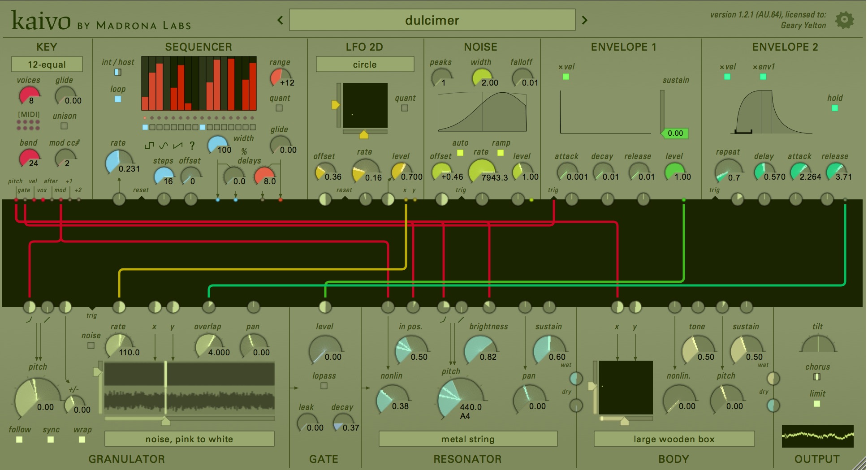Toggle the Envelope 2 hold switch
The width and height of the screenshot is (868, 470).
pyautogui.click(x=835, y=108)
